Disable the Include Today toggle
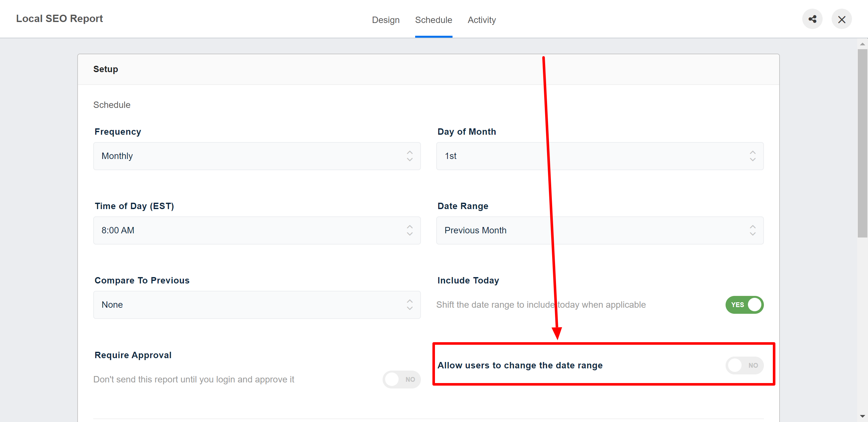 744,305
